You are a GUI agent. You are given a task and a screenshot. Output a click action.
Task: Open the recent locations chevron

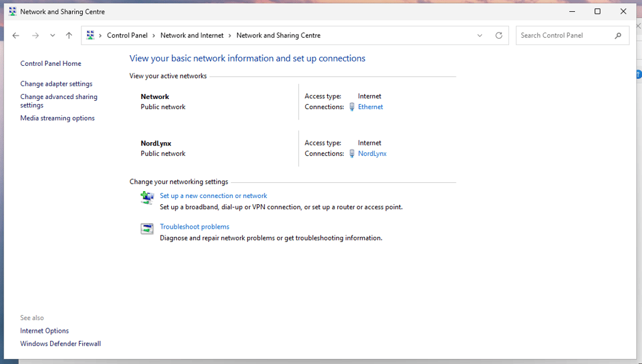(53, 36)
